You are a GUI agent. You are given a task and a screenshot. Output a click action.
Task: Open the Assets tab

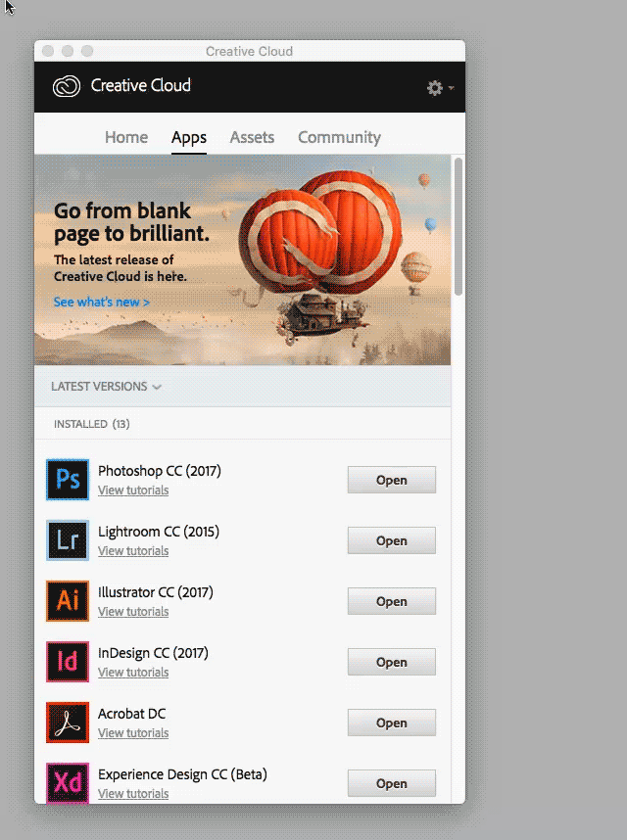coord(252,137)
